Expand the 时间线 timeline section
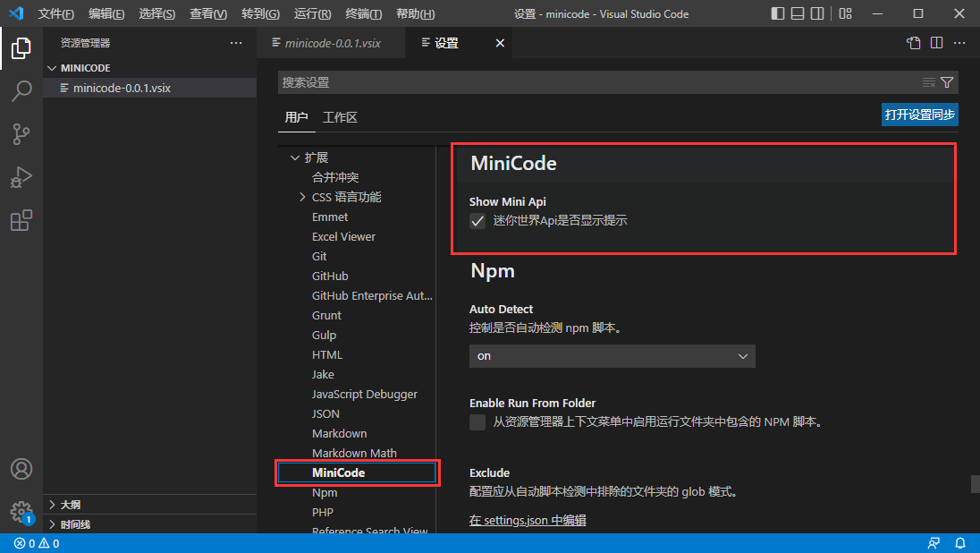The width and height of the screenshot is (980, 553). 52,525
